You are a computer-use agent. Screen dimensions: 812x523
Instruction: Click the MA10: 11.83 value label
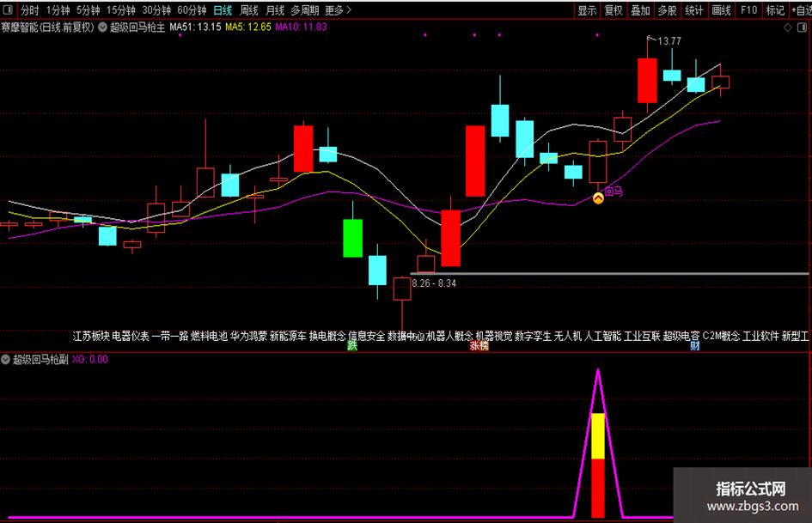[301, 27]
